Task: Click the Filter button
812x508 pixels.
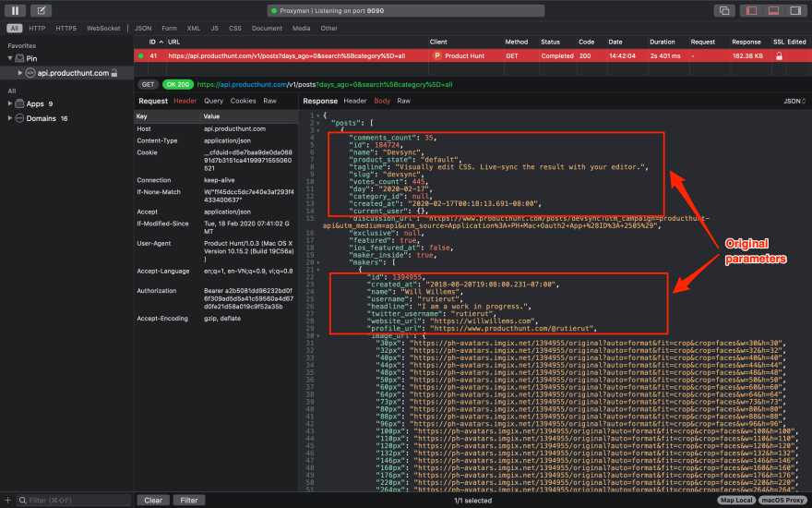Action: point(189,501)
